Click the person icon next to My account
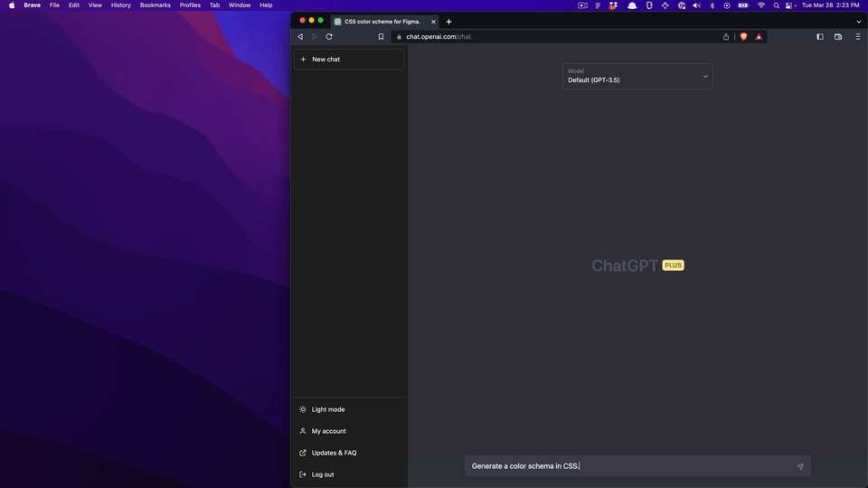The image size is (868, 488). pos(303,431)
